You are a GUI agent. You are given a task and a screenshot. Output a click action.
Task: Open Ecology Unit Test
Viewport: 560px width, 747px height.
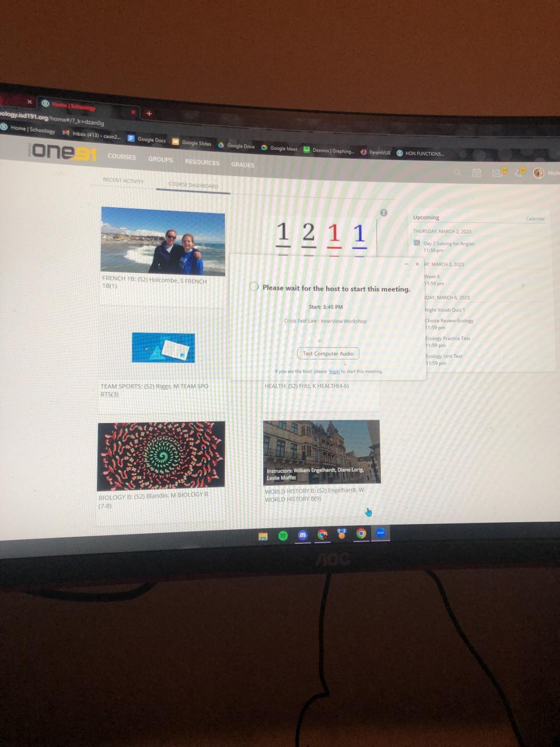point(444,356)
